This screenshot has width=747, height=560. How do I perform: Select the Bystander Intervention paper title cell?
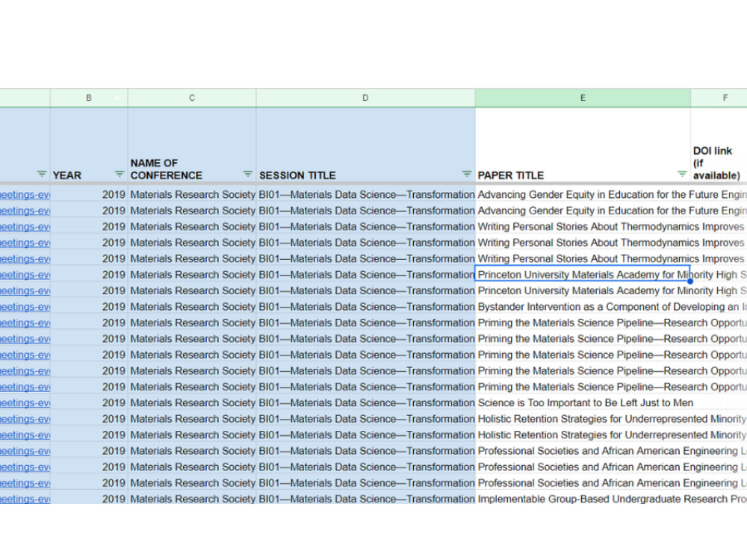pyautogui.click(x=583, y=307)
